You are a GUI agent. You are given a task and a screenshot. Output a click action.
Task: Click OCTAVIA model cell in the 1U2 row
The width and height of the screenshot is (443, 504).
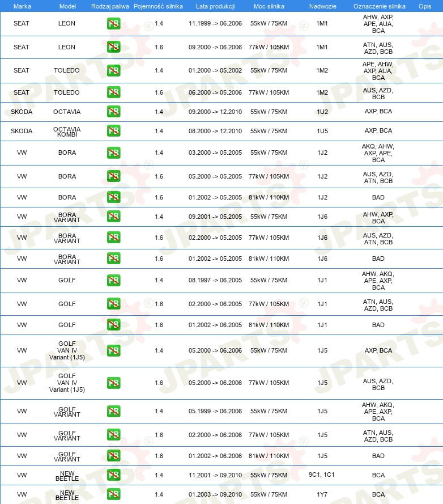(67, 112)
